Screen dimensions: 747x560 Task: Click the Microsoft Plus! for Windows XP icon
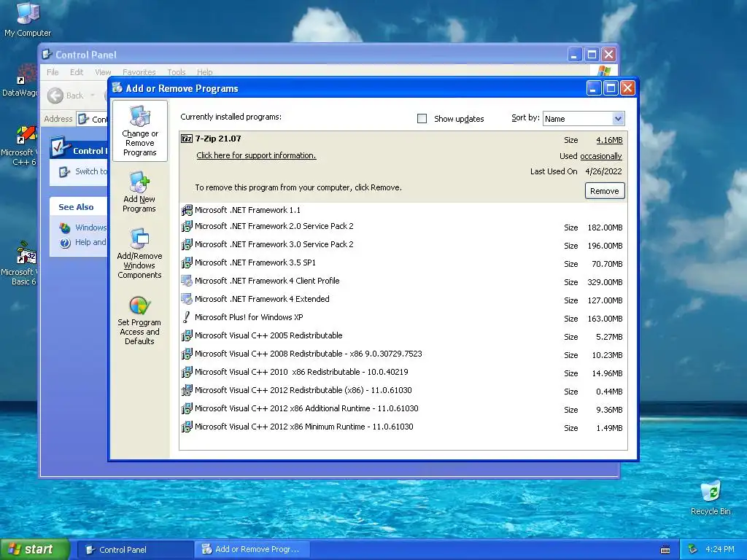[187, 317]
